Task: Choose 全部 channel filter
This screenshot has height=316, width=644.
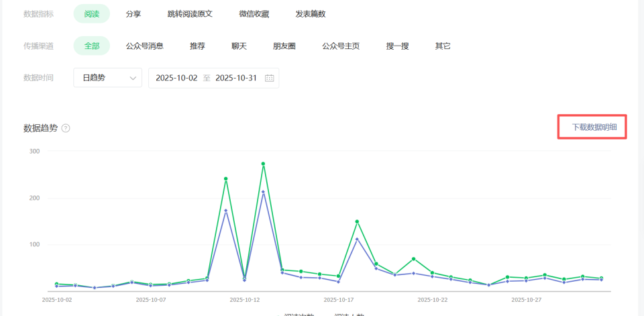Action: tap(92, 46)
